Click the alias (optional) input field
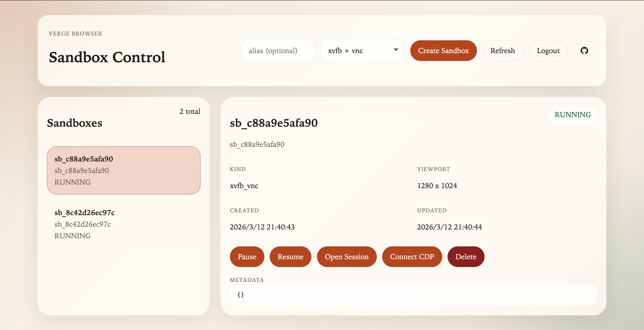The width and height of the screenshot is (644, 330). click(x=278, y=51)
